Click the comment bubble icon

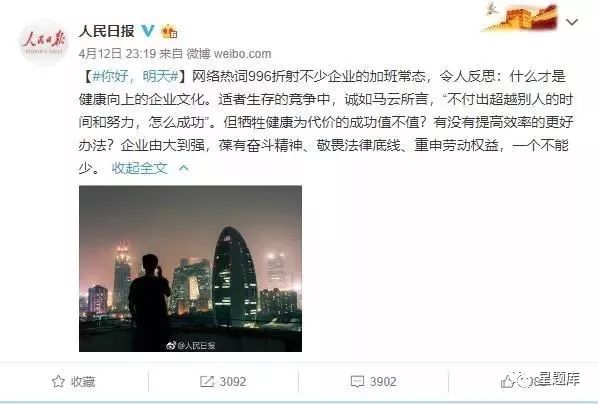pos(357,381)
